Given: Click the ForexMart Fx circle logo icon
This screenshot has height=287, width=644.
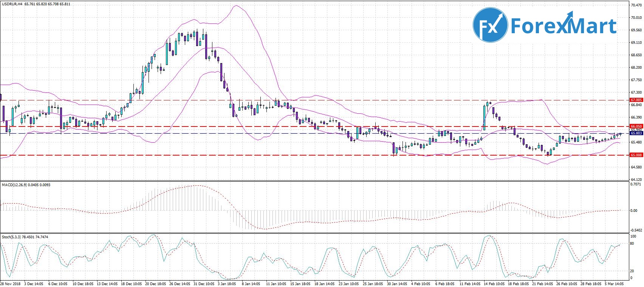Looking at the screenshot, I should [490, 25].
